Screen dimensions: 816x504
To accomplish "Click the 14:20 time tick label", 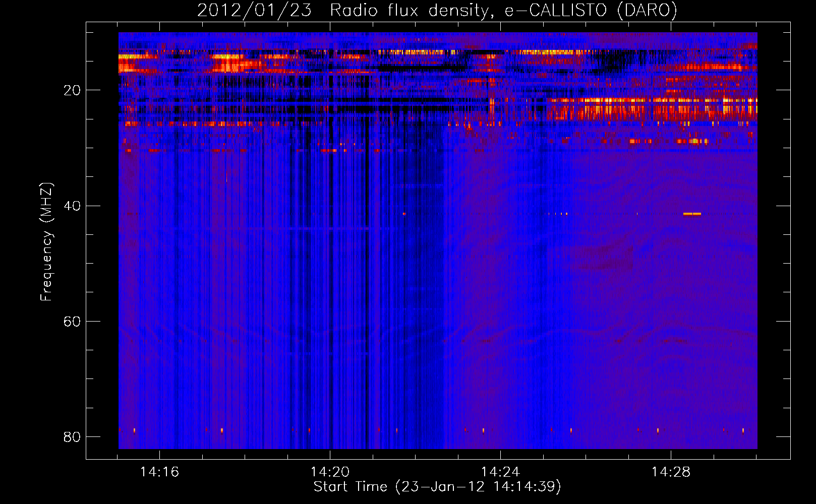I will coord(330,472).
